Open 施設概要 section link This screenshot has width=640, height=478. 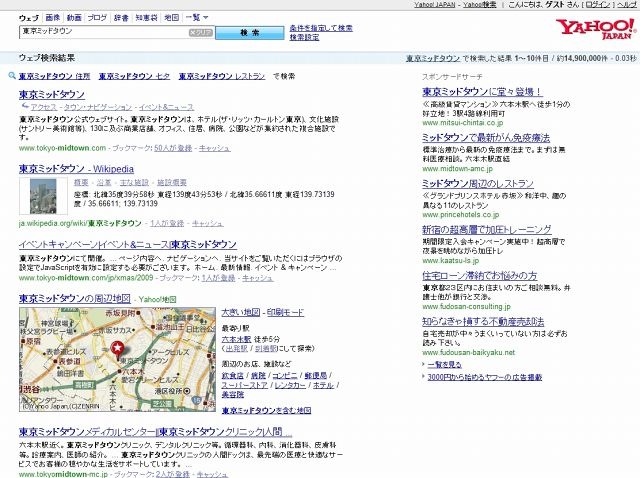tap(172, 182)
